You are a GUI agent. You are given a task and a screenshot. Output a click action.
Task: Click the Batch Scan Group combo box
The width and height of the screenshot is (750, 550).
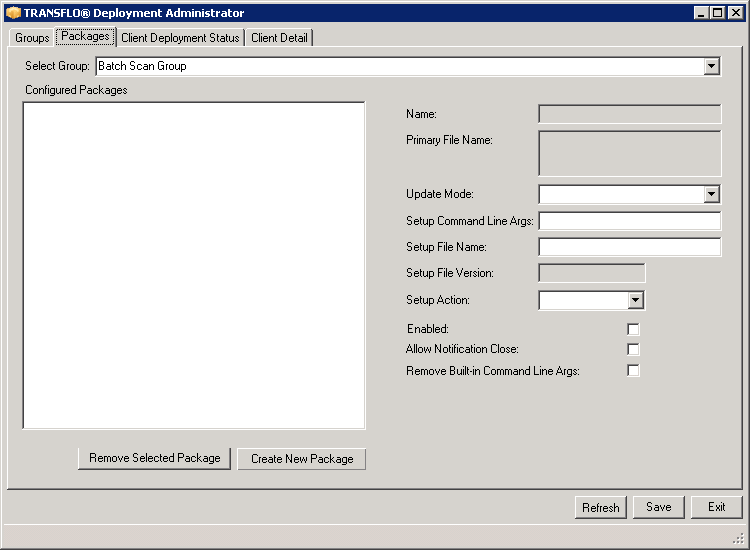(x=408, y=66)
